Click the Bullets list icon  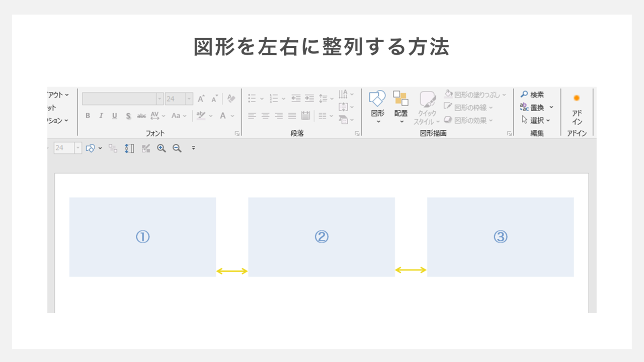tap(252, 99)
